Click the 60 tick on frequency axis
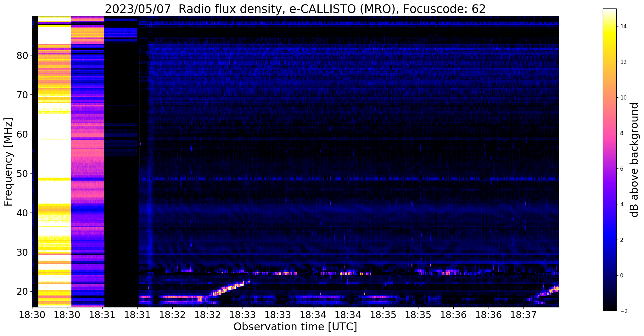Image resolution: width=644 pixels, height=336 pixels. tap(22, 134)
